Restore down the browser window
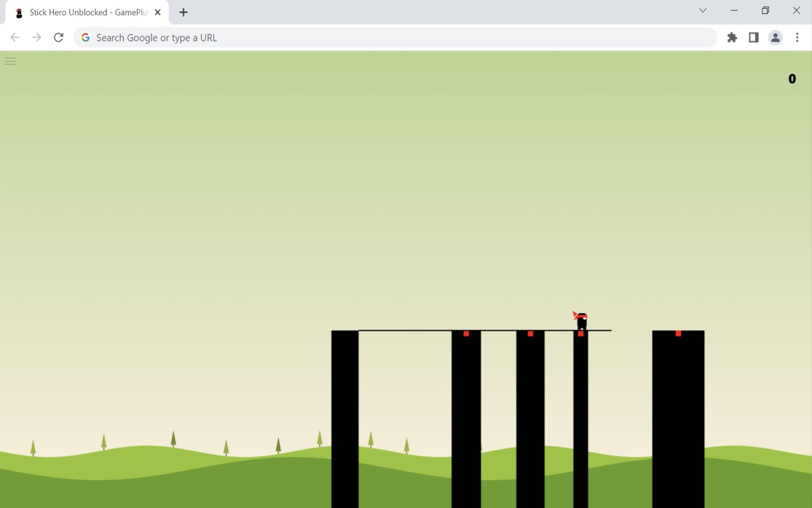Image resolution: width=812 pixels, height=508 pixels. 765,10
